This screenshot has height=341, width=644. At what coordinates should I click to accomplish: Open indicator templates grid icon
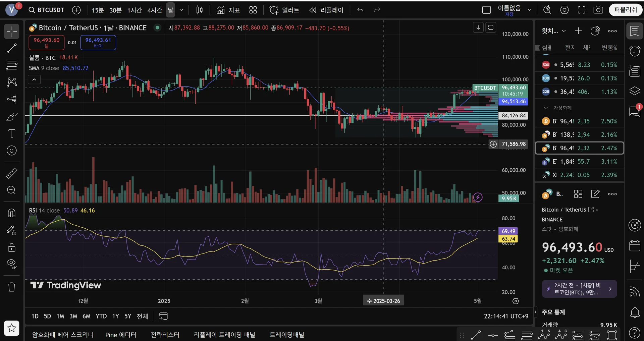[253, 10]
